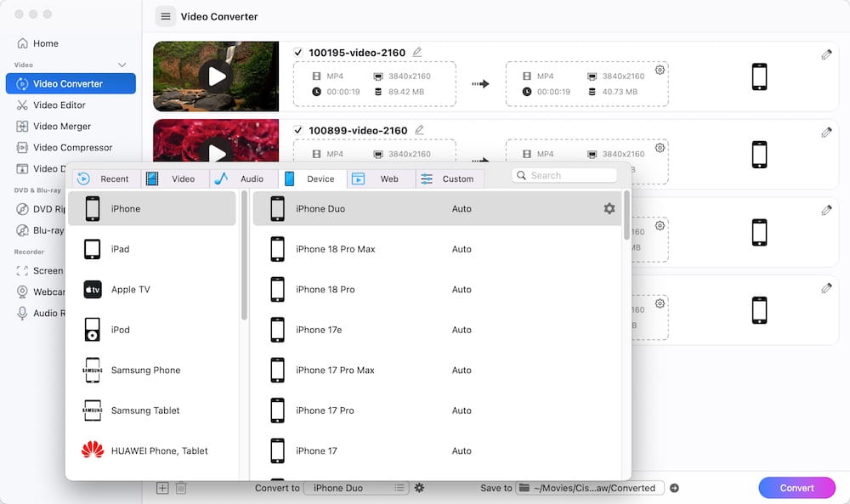
Task: Switch to the Web tab
Action: point(381,178)
